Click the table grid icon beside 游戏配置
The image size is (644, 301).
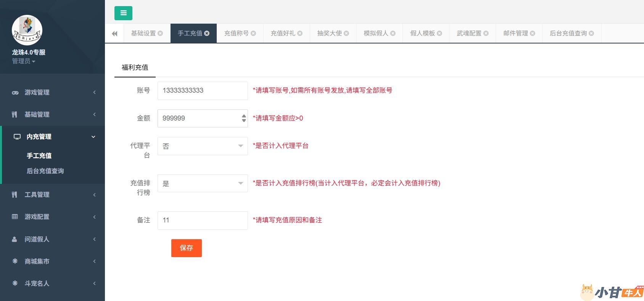click(x=15, y=217)
